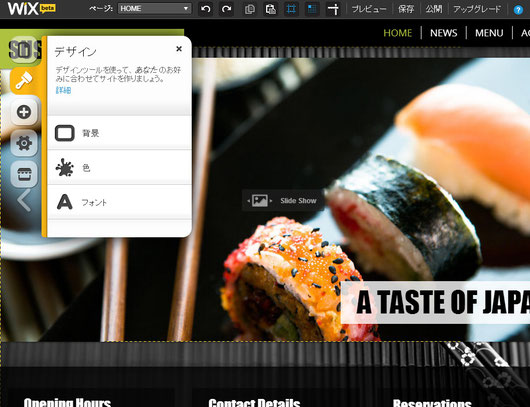Toggle the grid lines icon
Image resolution: width=530 pixels, height=407 pixels.
pos(291,9)
